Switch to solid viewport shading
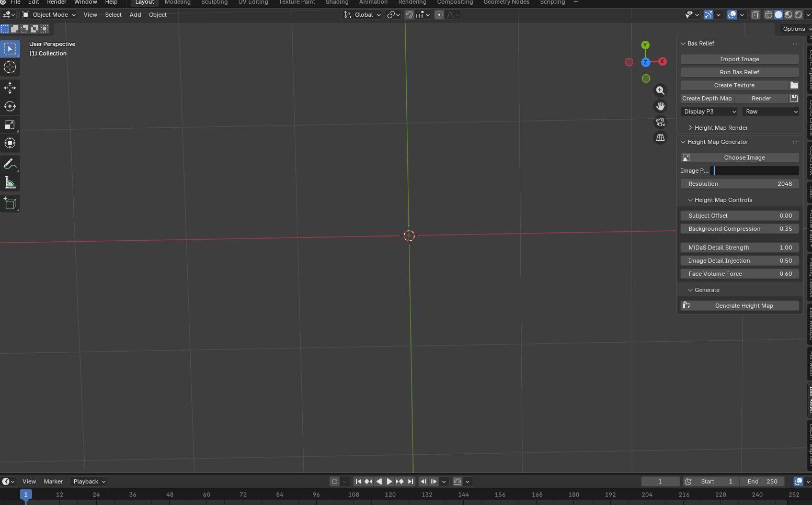Viewport: 812px width, 505px height. tap(779, 15)
